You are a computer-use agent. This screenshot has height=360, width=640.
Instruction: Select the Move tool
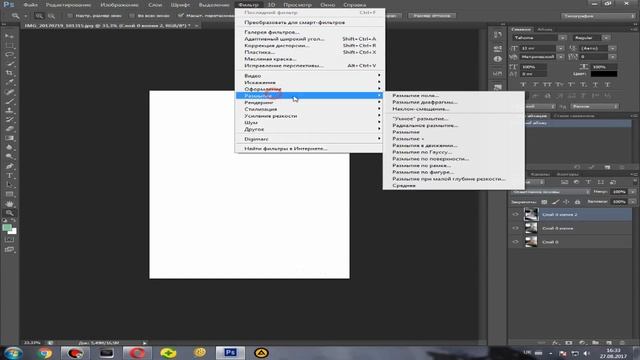point(9,36)
